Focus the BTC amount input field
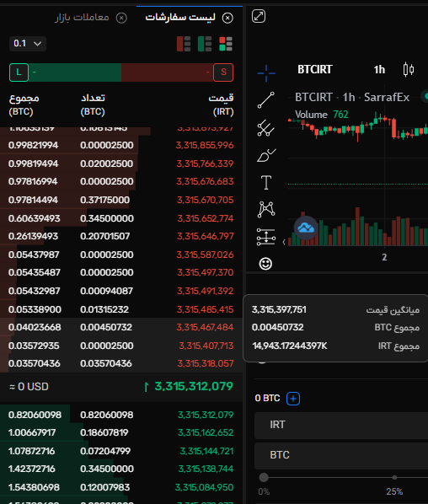This screenshot has height=504, width=428. 341,455
